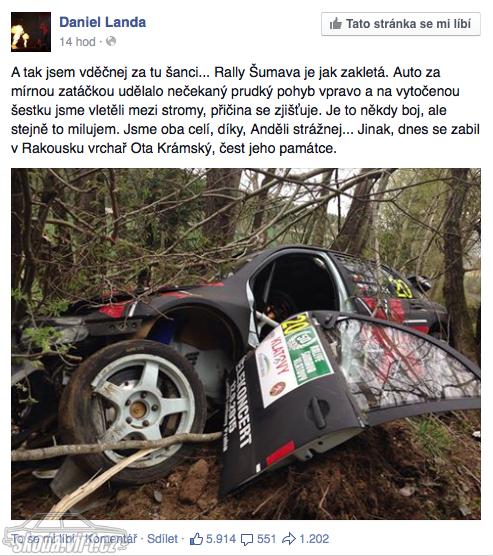This screenshot has width=493, height=556.
Task: Open the 1.202 shares count
Action: point(314,539)
